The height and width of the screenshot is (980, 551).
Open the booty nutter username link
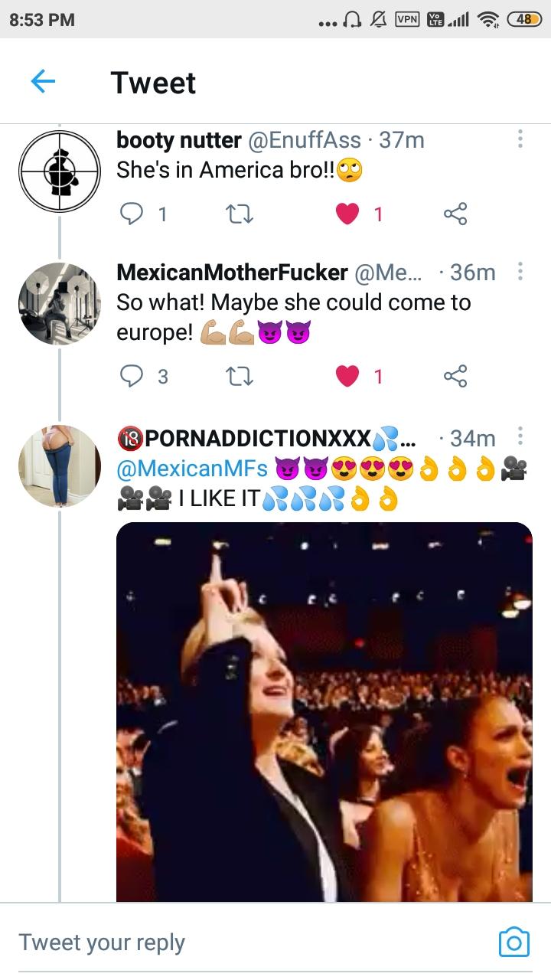(x=179, y=140)
